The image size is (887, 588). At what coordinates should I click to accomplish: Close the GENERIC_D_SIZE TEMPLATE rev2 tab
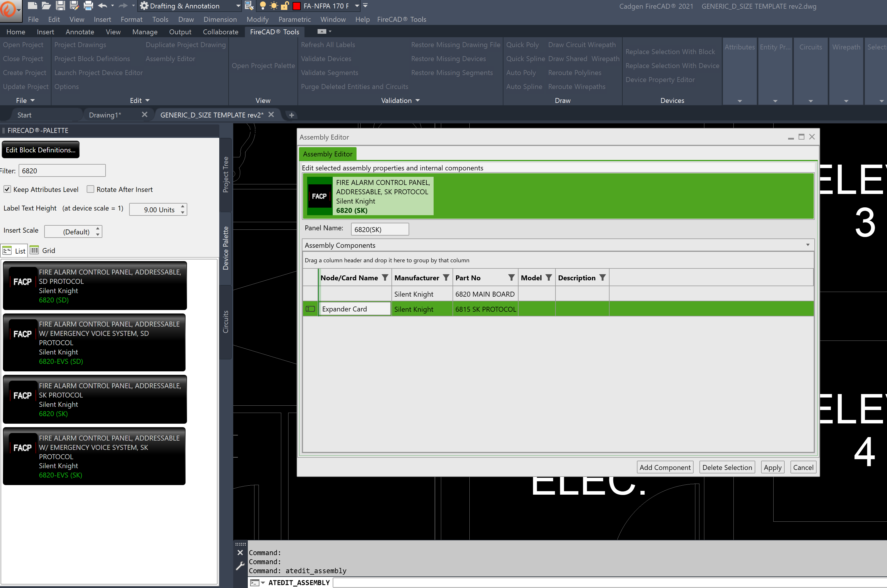[x=271, y=114]
